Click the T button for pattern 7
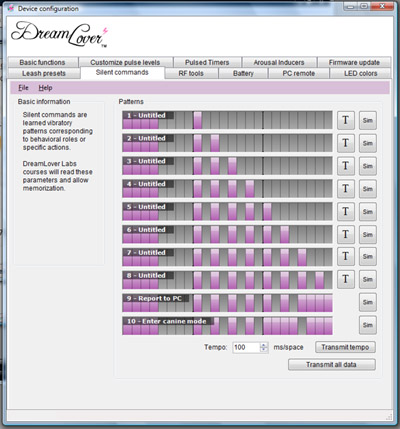400x429 pixels. coord(346,256)
